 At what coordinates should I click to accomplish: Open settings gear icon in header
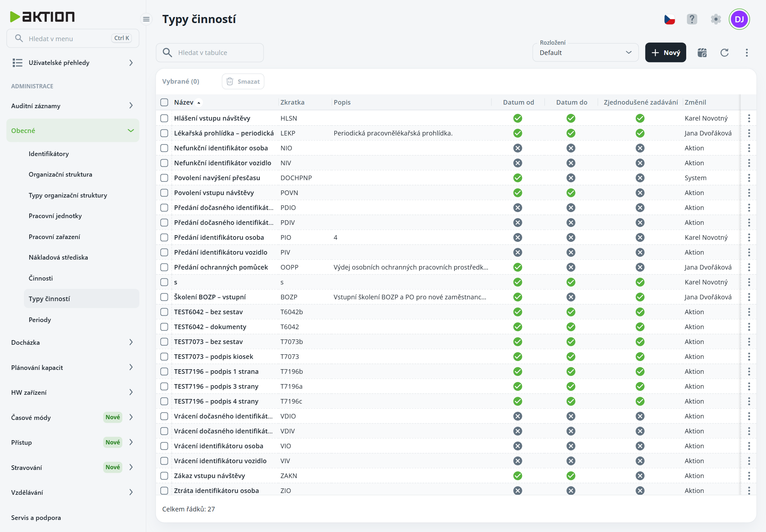click(716, 19)
